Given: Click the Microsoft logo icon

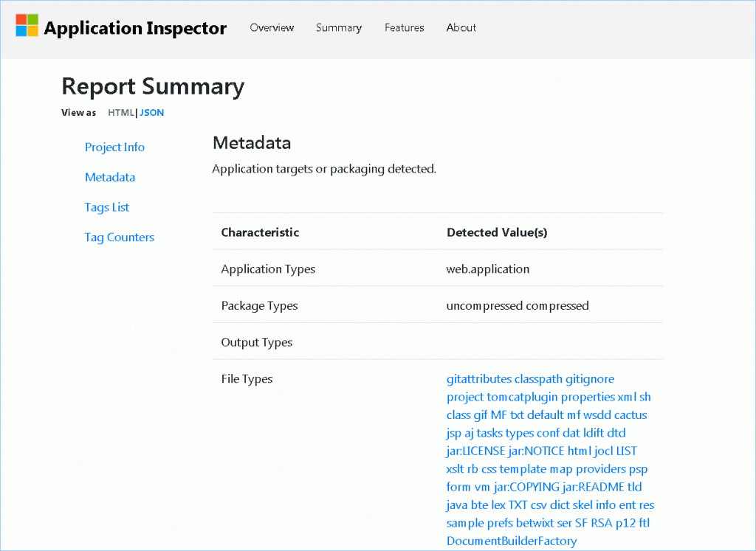Looking at the screenshot, I should point(27,25).
